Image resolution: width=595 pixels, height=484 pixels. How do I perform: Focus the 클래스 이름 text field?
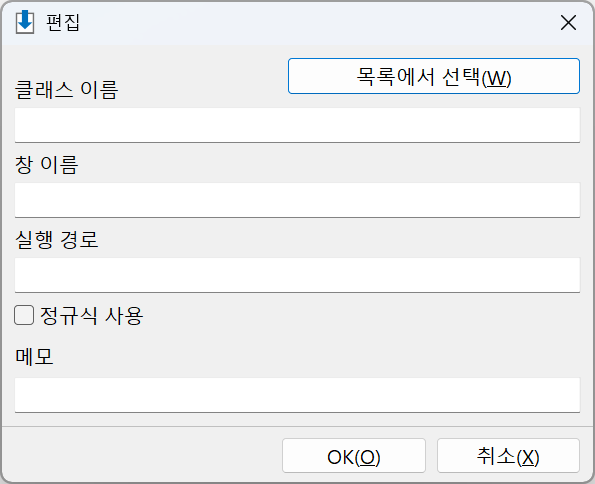pos(297,125)
